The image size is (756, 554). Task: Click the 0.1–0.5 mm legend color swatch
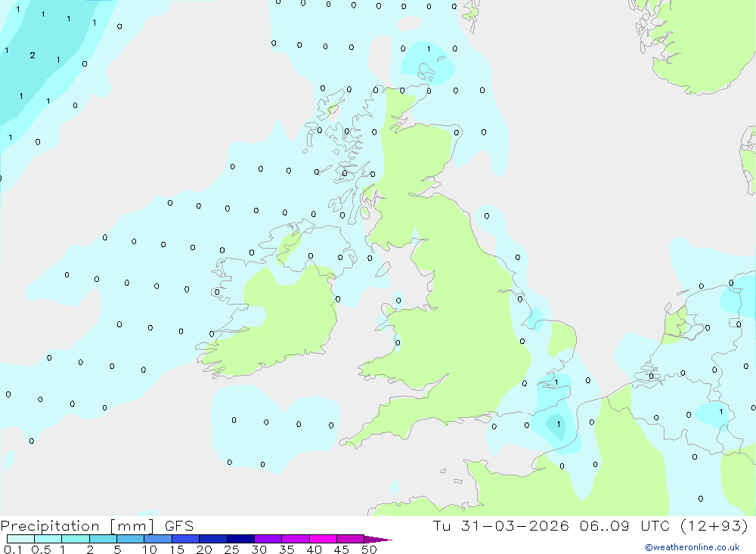coord(20,539)
